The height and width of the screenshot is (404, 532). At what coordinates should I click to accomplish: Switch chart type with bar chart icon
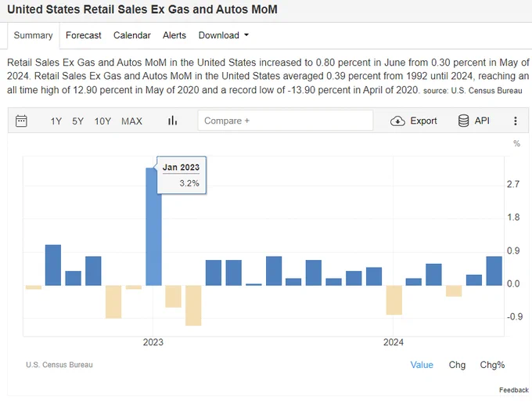172,121
